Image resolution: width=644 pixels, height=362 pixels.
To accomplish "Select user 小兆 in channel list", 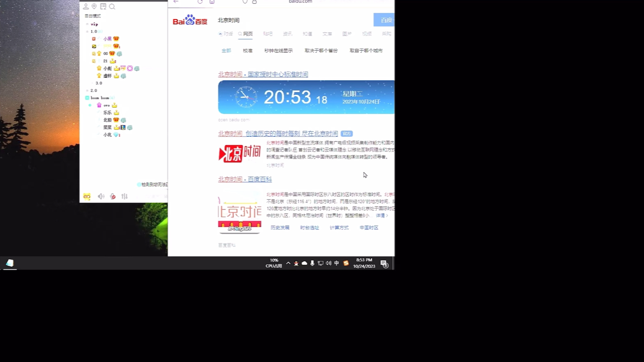I will click(x=108, y=135).
